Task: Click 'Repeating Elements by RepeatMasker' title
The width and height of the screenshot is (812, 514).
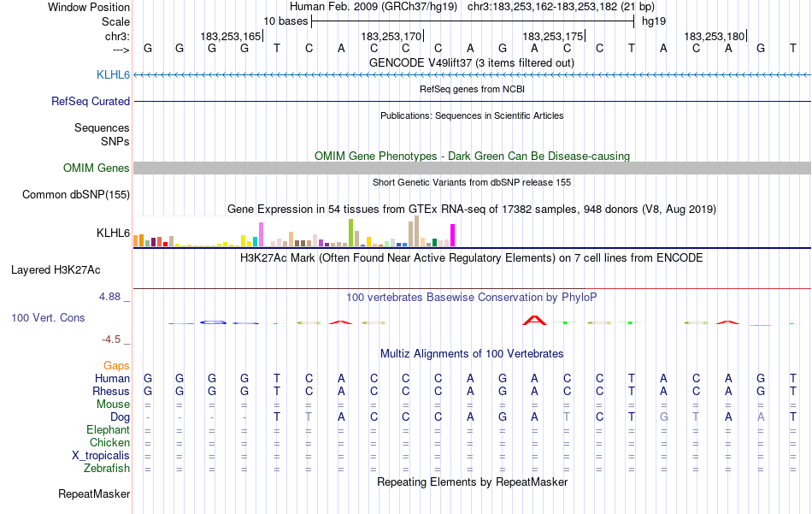Action: click(x=472, y=482)
